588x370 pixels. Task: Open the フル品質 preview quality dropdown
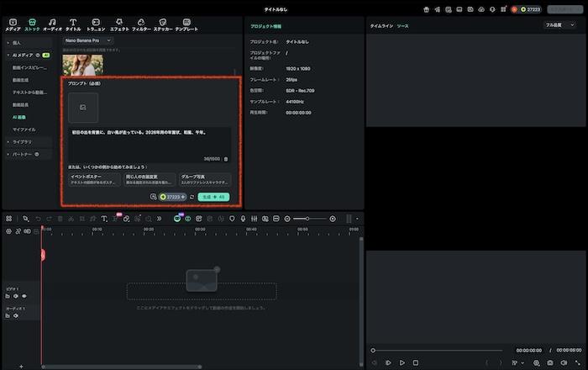[x=559, y=25]
